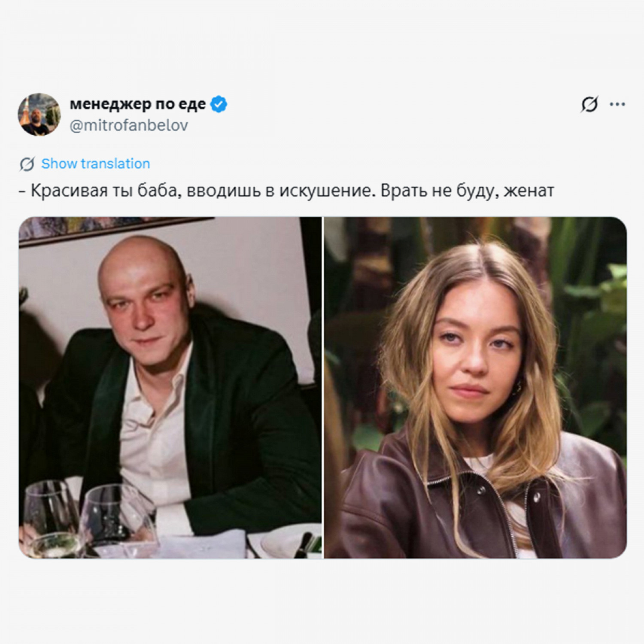Show translation of the Russian post

95,164
